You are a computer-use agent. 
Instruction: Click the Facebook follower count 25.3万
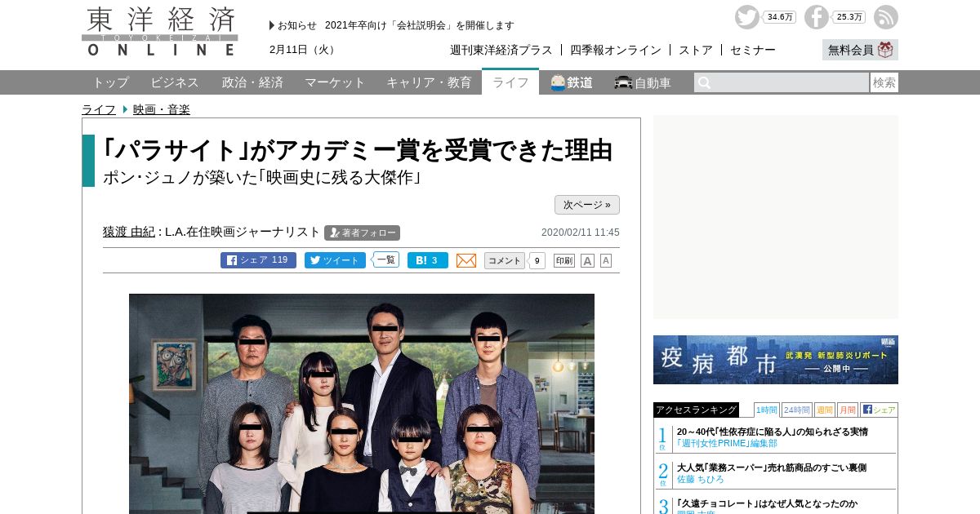[849, 17]
